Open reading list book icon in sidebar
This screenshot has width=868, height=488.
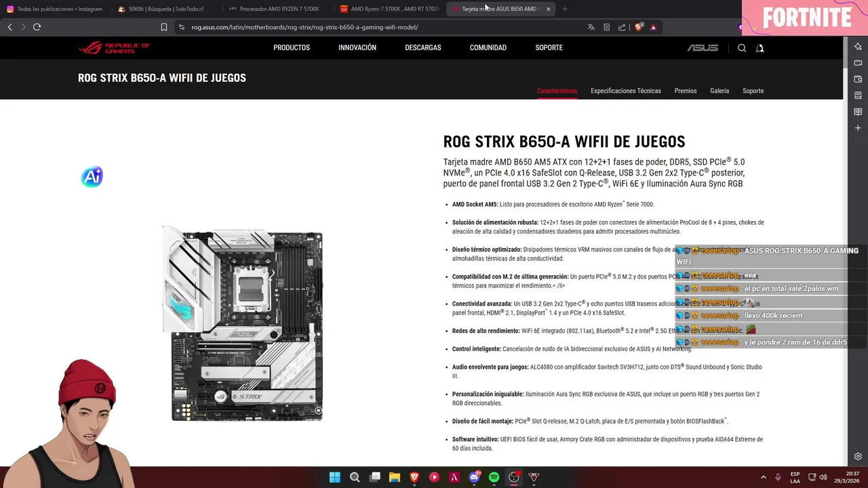click(x=858, y=111)
